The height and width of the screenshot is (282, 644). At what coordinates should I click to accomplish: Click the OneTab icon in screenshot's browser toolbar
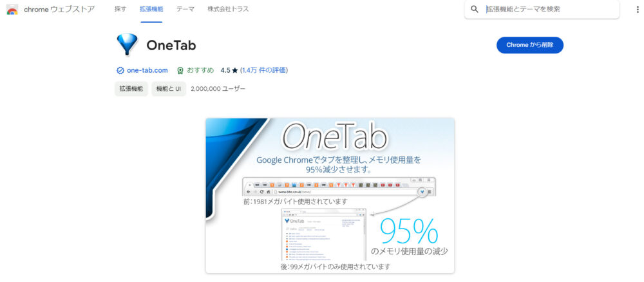[422, 192]
